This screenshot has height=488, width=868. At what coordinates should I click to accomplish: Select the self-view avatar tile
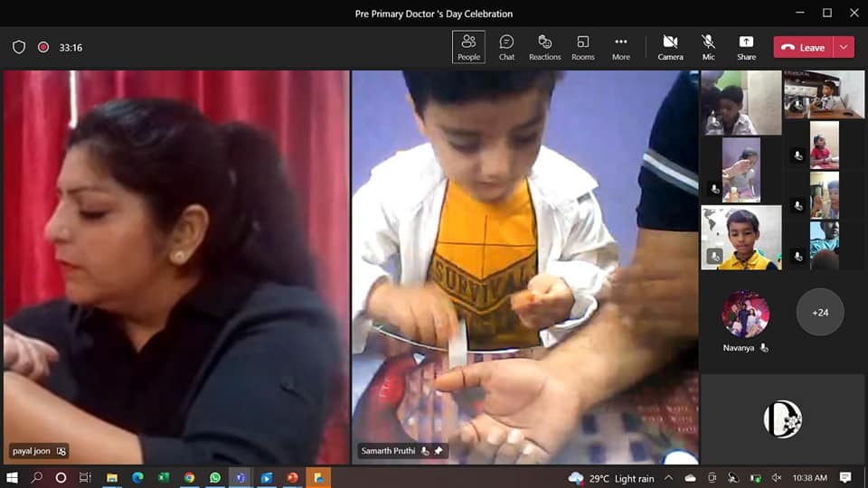pos(782,418)
